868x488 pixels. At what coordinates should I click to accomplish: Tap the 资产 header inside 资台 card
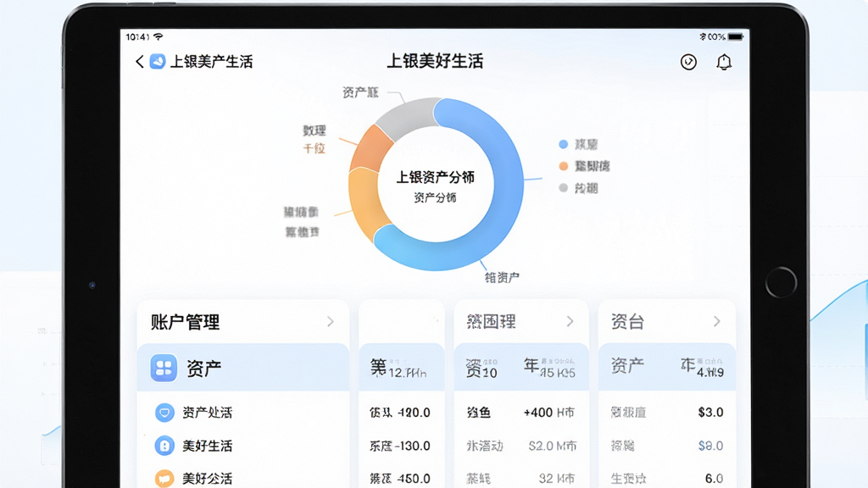(x=627, y=364)
